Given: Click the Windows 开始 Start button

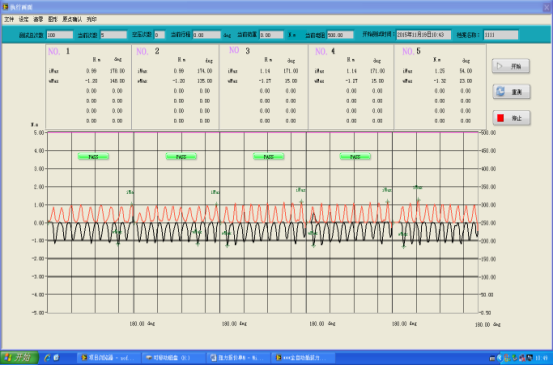Looking at the screenshot, I should coord(19,358).
